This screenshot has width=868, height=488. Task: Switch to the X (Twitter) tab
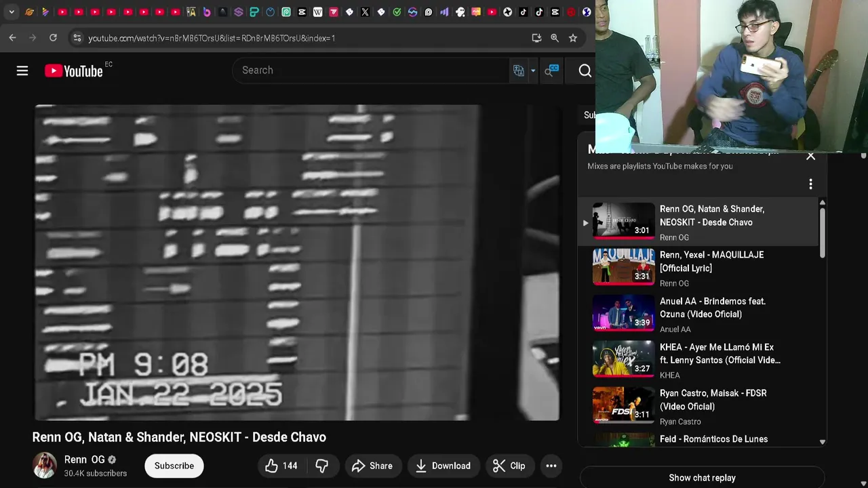365,12
